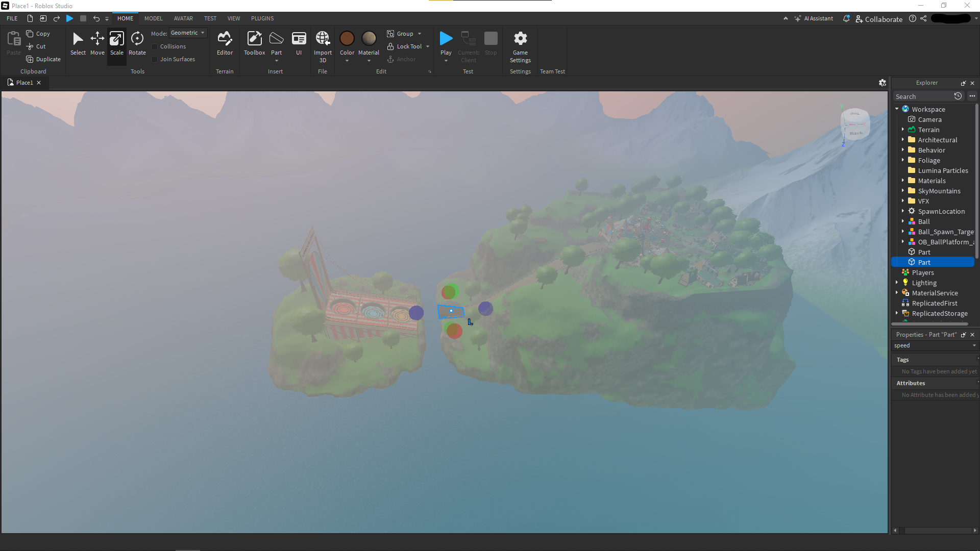Screen dimensions: 980x551
Task: Select SpawnLocation in Explorer
Action: 941,211
